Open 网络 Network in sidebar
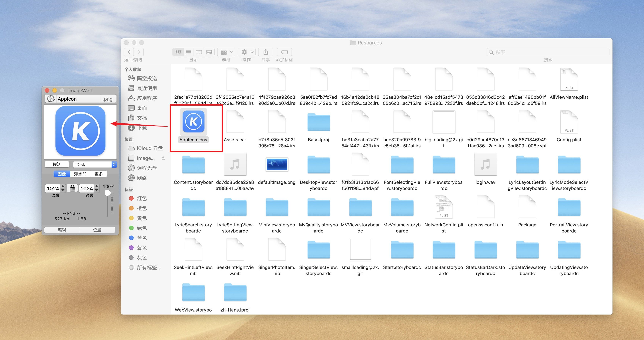The image size is (644, 340). 137,178
